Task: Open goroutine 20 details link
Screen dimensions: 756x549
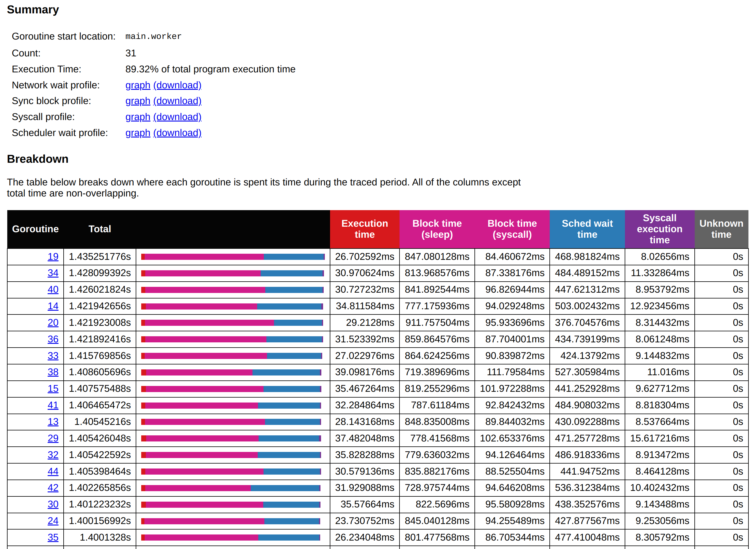Action: point(53,323)
